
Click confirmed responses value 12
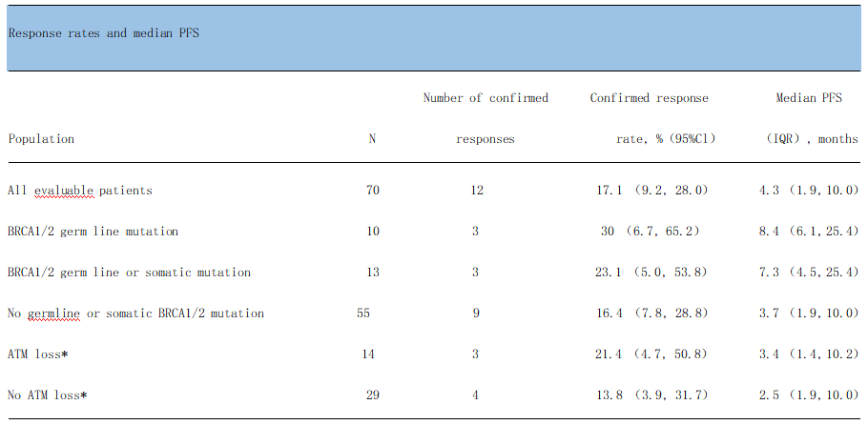[x=477, y=191]
